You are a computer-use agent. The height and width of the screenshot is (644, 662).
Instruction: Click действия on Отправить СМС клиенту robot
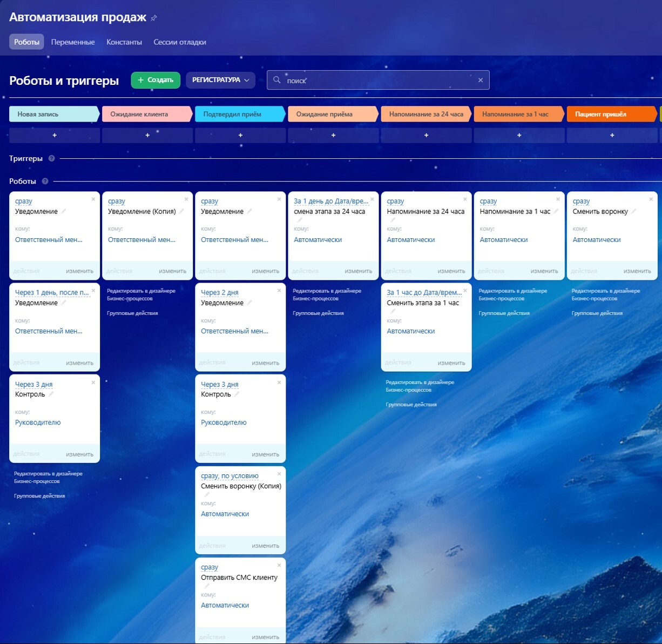click(212, 637)
